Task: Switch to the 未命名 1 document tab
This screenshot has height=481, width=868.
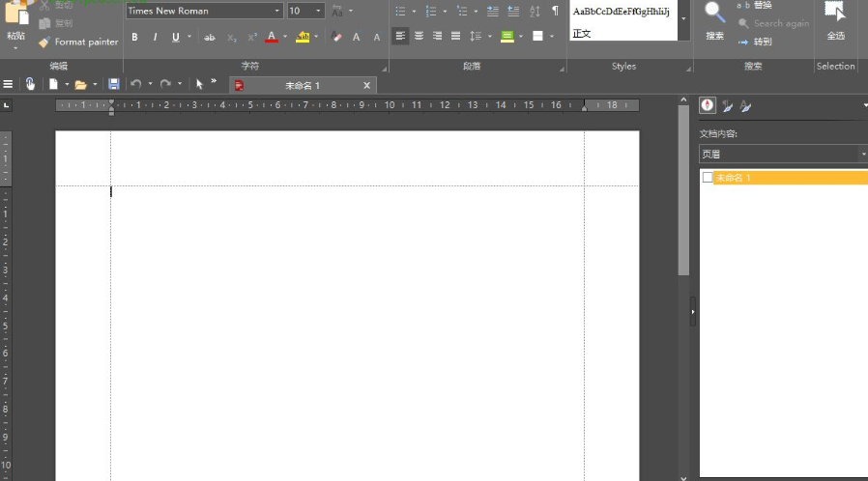Action: [x=302, y=86]
